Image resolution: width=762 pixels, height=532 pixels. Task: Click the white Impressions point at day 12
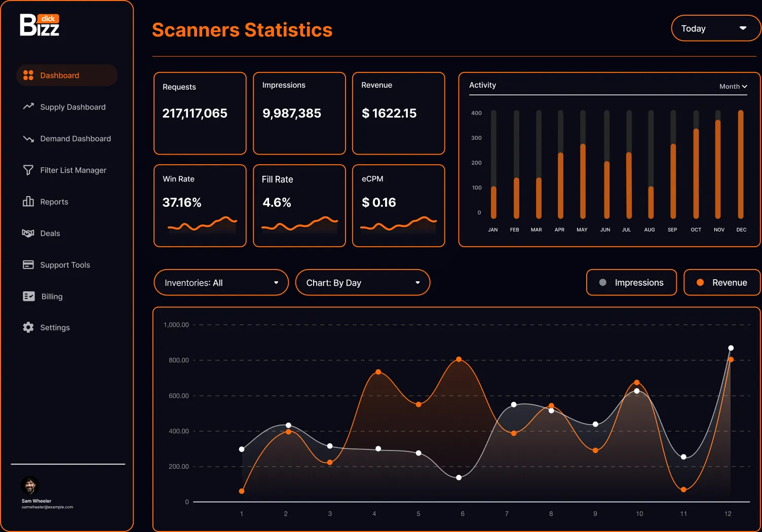click(x=731, y=348)
